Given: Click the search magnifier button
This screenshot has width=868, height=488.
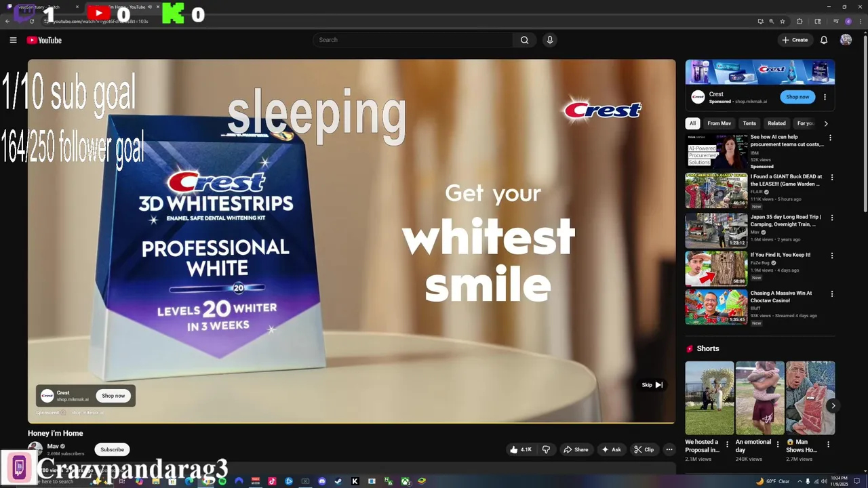Looking at the screenshot, I should coord(524,40).
